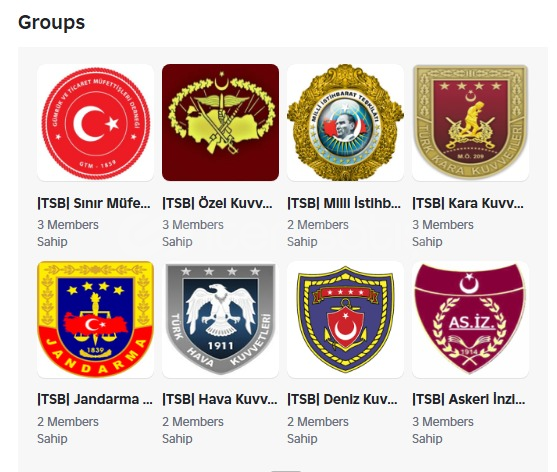
Task: Select the gold Millî İstihbarat Teşkilatı badge
Action: 345,123
